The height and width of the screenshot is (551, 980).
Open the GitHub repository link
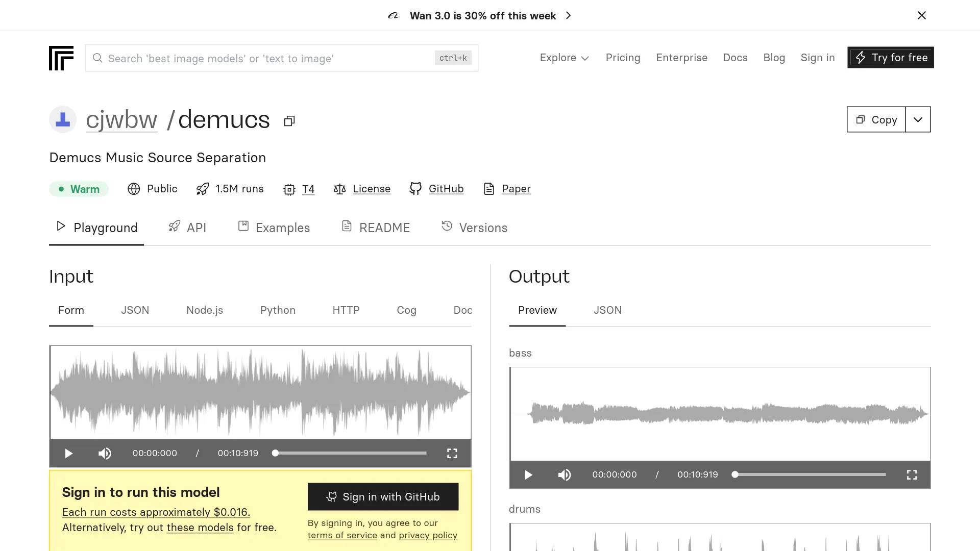point(446,189)
